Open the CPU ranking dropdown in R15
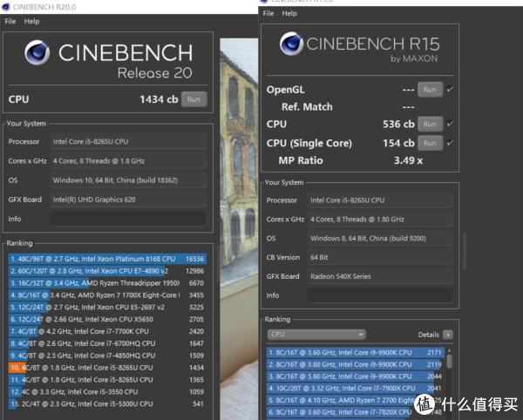Screen dimensions: 523x420 [x=316, y=335]
